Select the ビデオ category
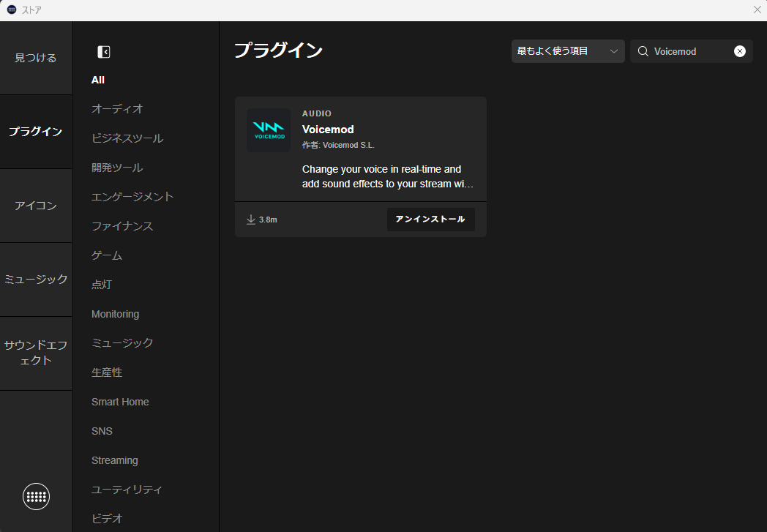Screen dimensions: 767x532 coord(107,519)
